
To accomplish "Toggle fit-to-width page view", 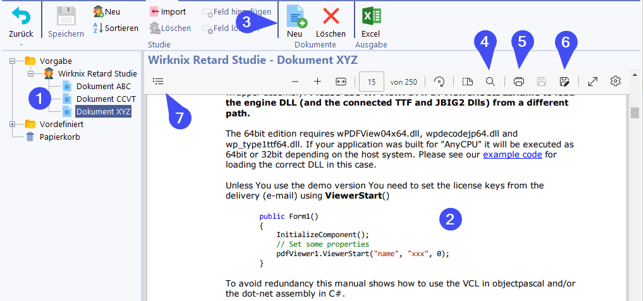I will [341, 82].
